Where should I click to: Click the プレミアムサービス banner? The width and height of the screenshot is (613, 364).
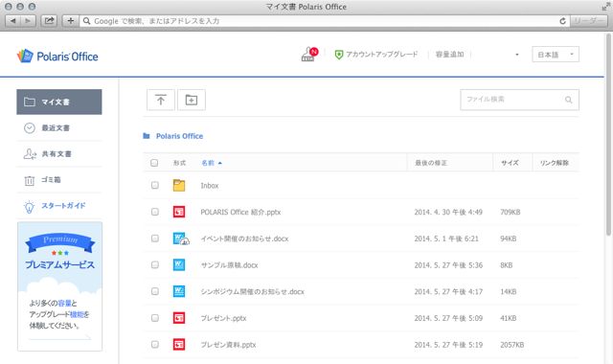pyautogui.click(x=59, y=286)
